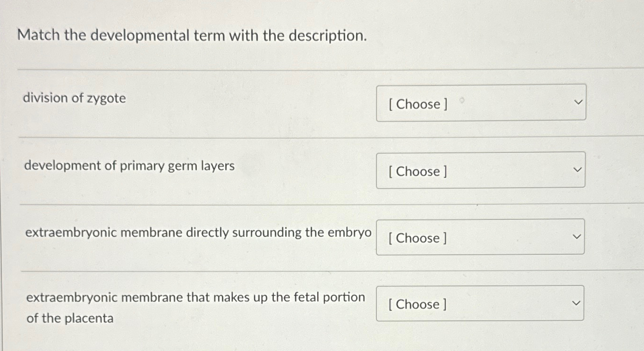This screenshot has width=644, height=351.
Task: Click the description mentioning membrane surrounding the embryo
Action: tap(198, 232)
